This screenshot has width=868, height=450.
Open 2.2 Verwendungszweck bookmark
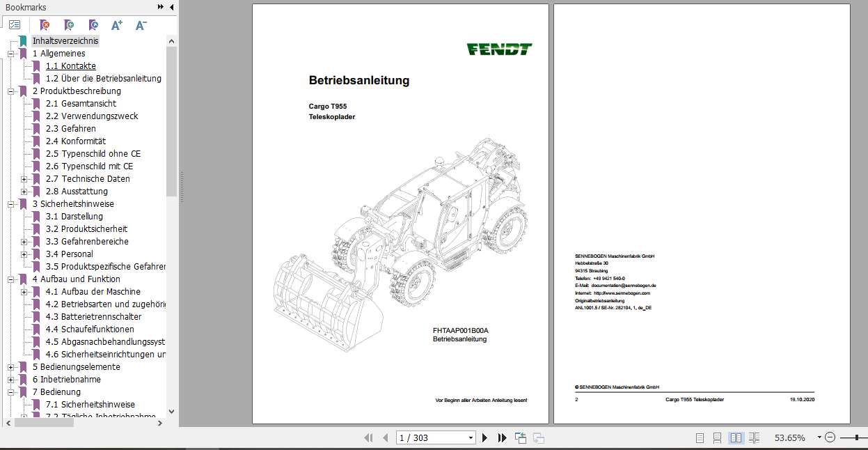[x=92, y=116]
